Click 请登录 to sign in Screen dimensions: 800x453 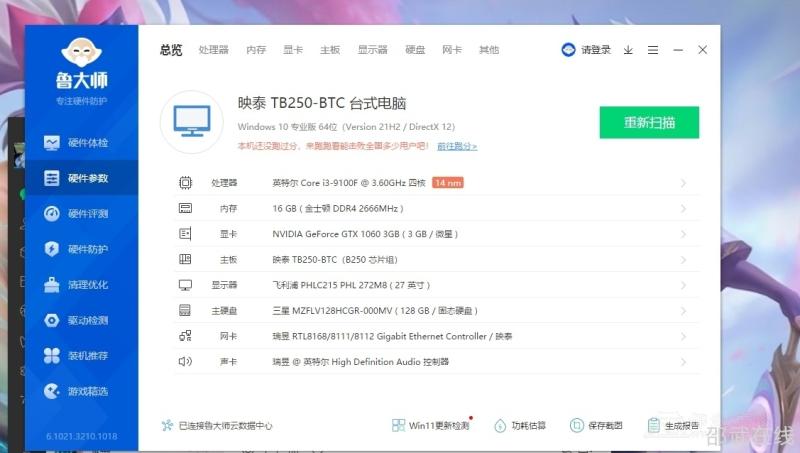(x=588, y=50)
